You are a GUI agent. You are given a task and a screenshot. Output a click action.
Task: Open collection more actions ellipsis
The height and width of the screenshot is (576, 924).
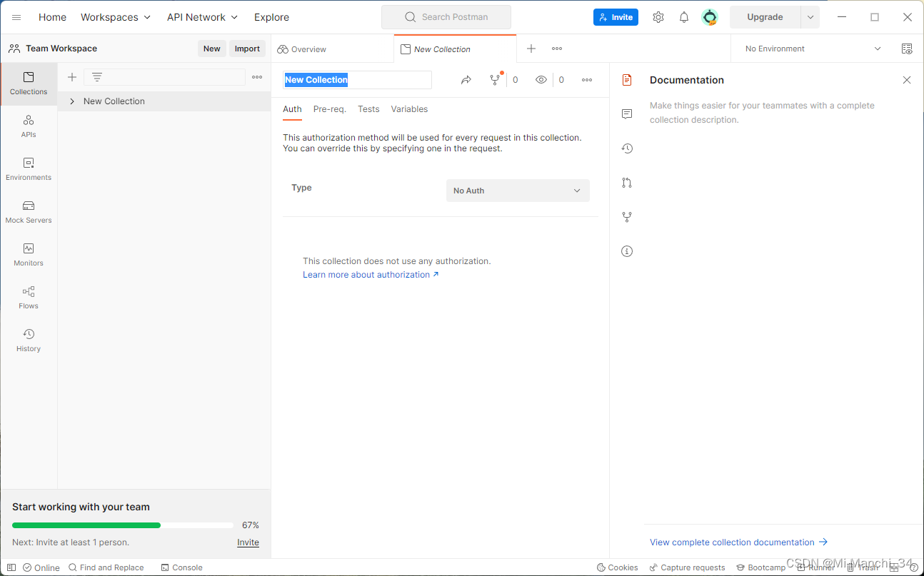(587, 80)
